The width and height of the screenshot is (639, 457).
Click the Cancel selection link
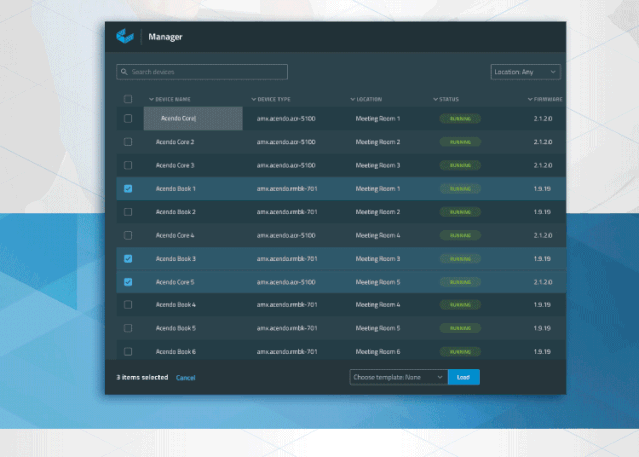tap(185, 378)
